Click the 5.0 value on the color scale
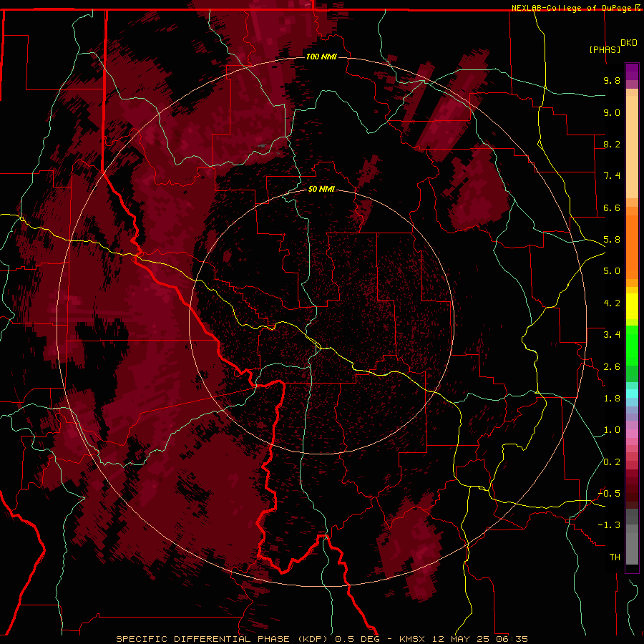This screenshot has width=644, height=644. [612, 271]
